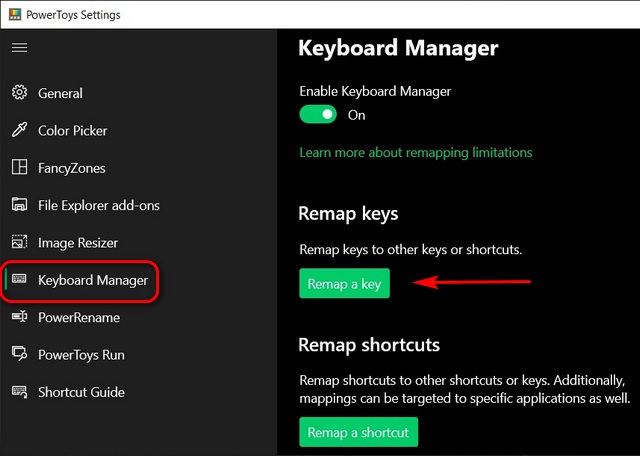Collapse the hamburger navigation menu
The width and height of the screenshot is (640, 456).
pyautogui.click(x=19, y=47)
